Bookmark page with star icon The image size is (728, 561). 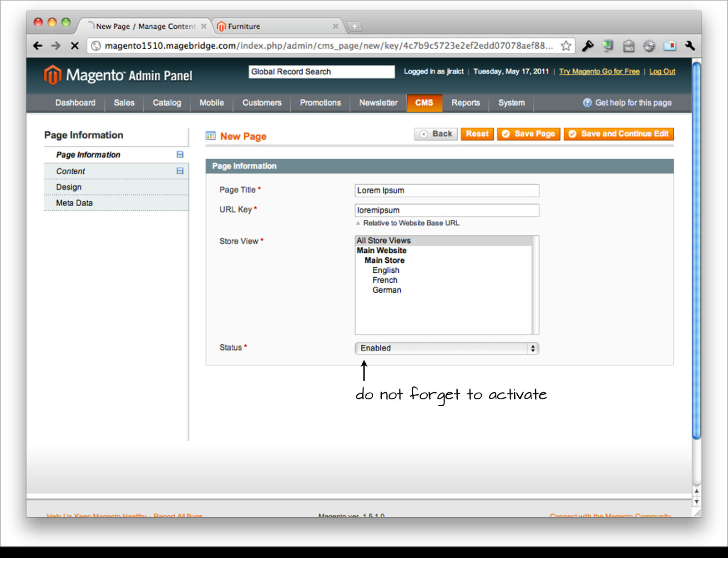point(566,46)
